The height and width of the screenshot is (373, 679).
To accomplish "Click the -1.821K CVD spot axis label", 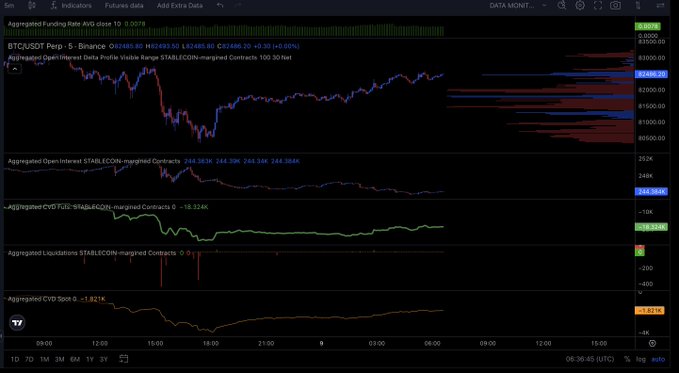I will click(x=650, y=311).
